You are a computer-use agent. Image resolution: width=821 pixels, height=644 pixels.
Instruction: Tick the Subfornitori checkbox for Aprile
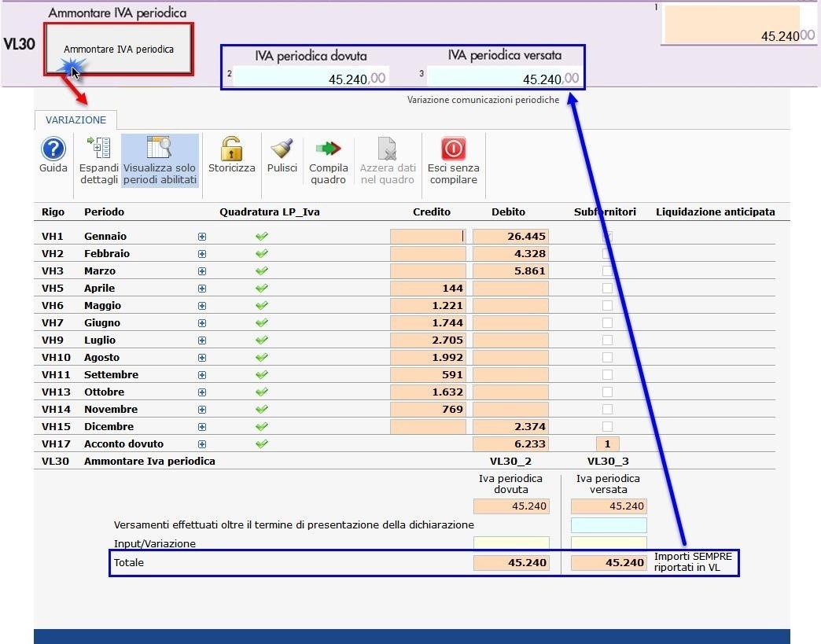tap(607, 289)
